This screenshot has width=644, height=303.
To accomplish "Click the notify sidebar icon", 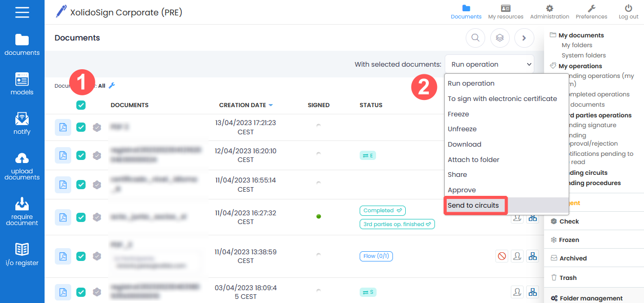I will pos(22,124).
